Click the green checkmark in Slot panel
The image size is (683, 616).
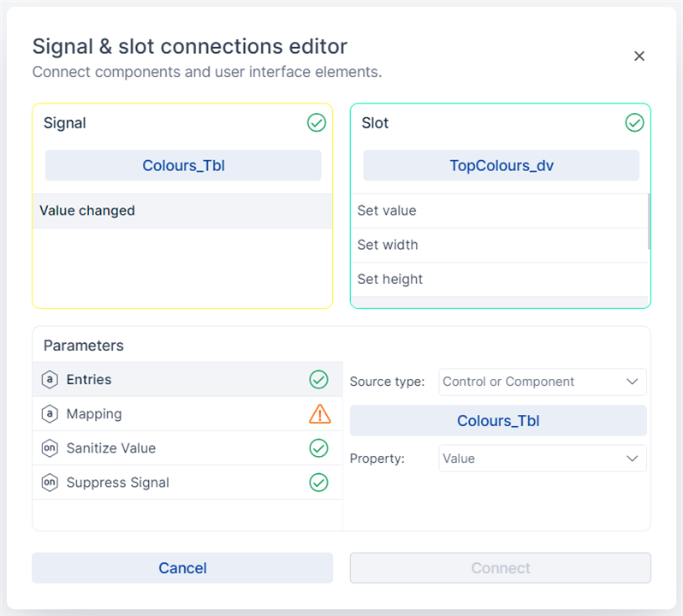pos(634,123)
